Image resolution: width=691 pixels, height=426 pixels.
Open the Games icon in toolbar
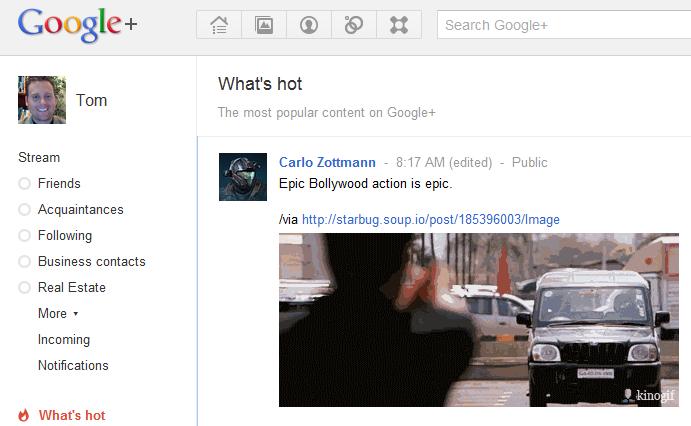[x=399, y=25]
